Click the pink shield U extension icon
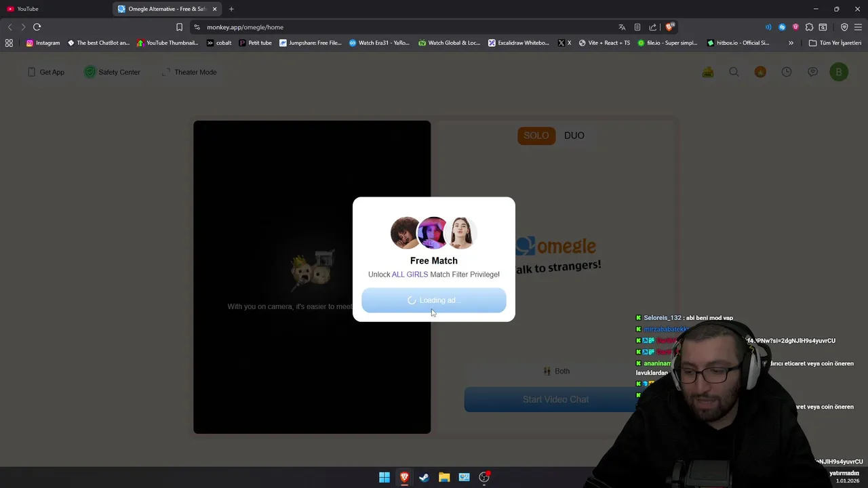 click(795, 27)
